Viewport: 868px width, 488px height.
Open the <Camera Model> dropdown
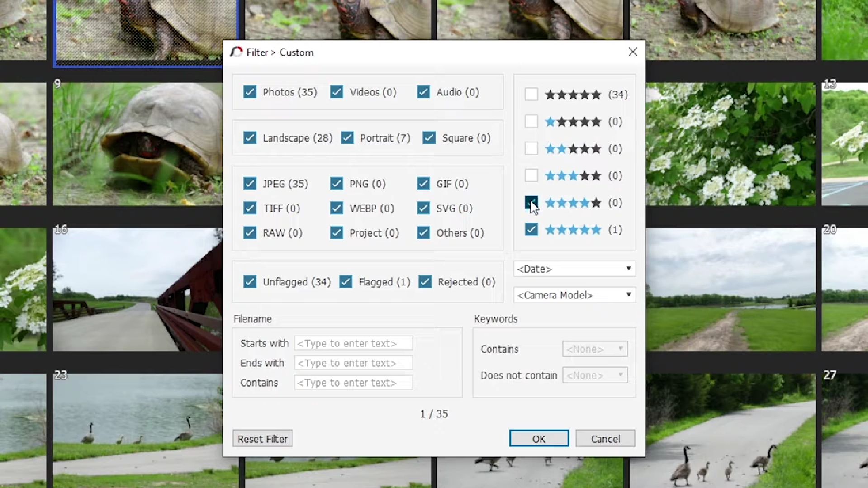coord(574,295)
